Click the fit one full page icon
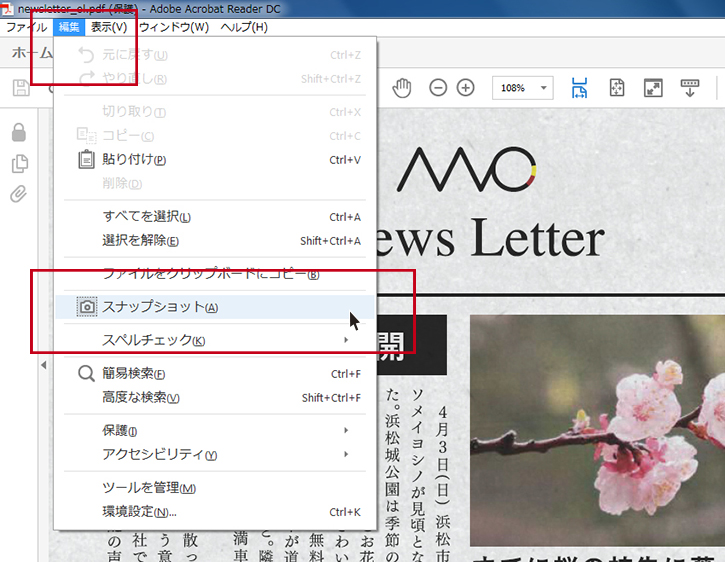The image size is (725, 562). [x=617, y=88]
